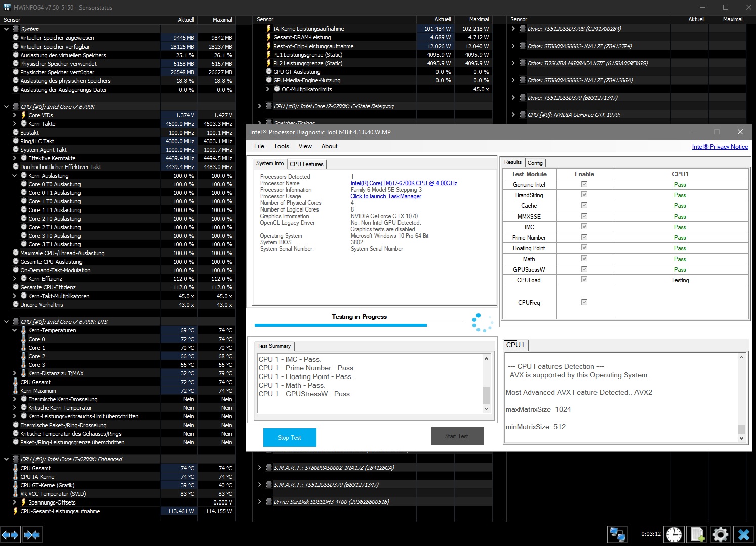Click the lightning icon beside IA-Kerne Leistungsaufnahme
756x546 pixels.
click(x=269, y=29)
